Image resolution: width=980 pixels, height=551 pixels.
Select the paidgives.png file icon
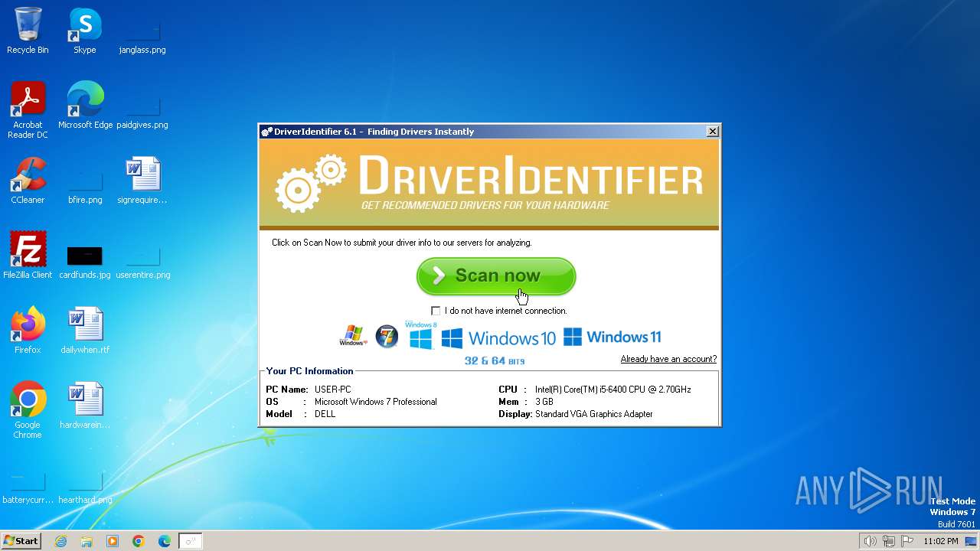click(x=142, y=106)
